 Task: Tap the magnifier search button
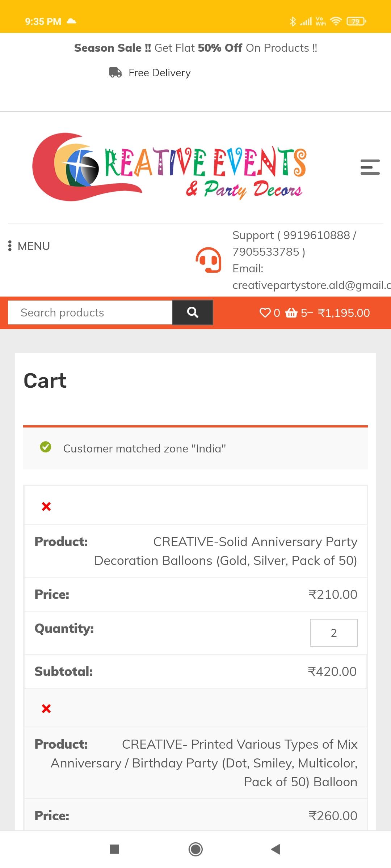(193, 312)
